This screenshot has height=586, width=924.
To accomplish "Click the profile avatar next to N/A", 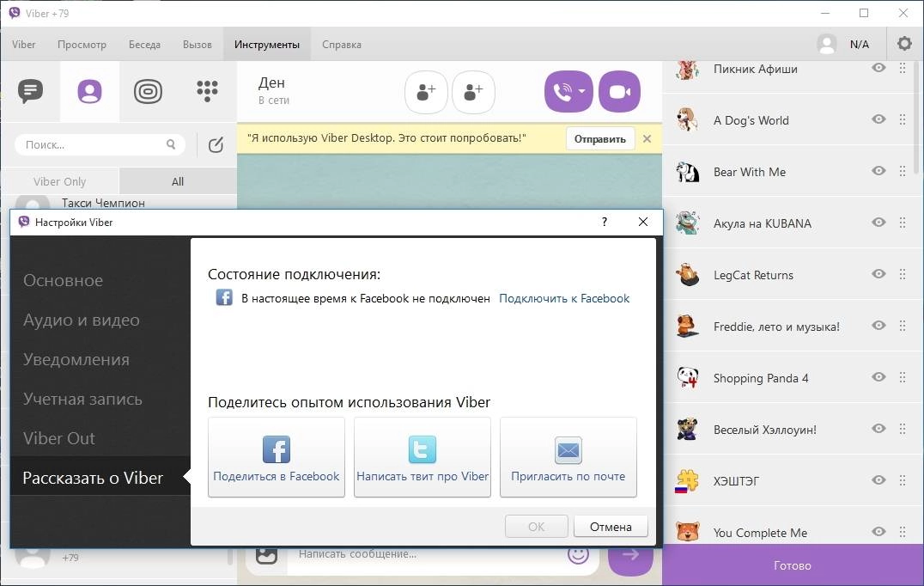I will click(x=827, y=44).
